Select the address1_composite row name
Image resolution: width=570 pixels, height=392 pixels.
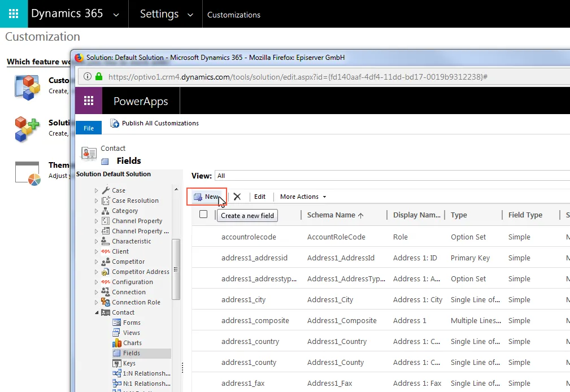(x=255, y=320)
